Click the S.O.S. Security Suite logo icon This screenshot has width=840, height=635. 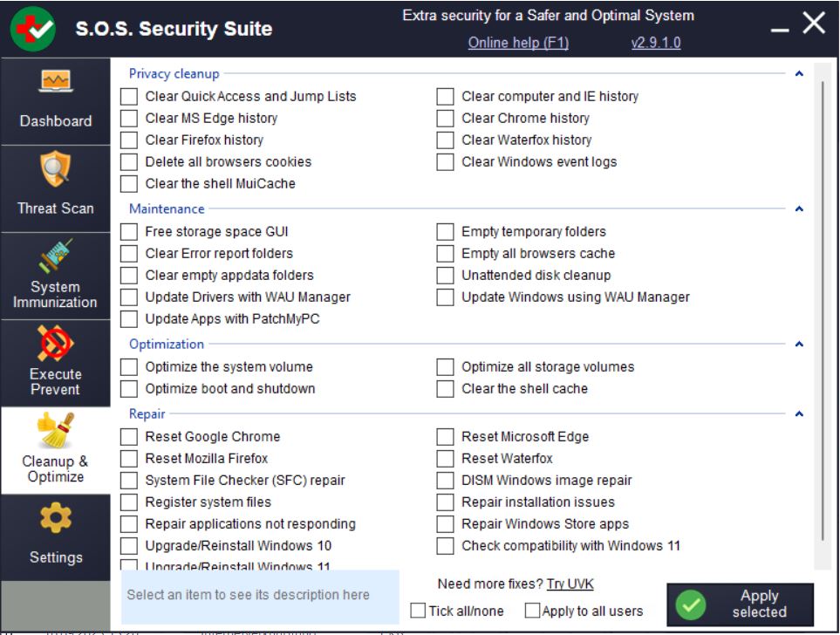click(33, 29)
